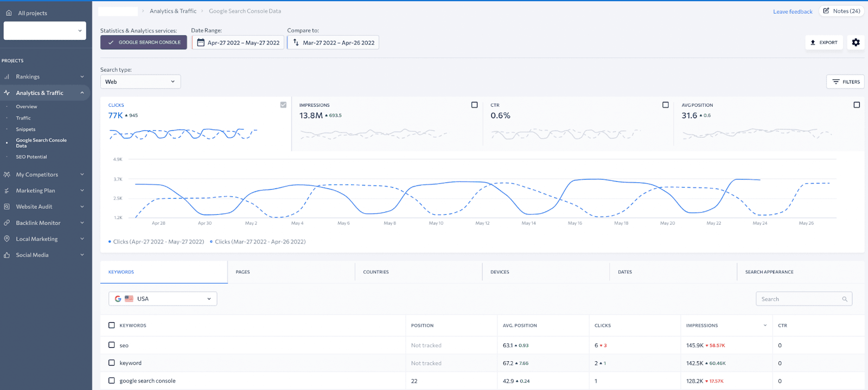Viewport: 868px width, 390px height.
Task: Toggle the Clicks metric checkbox
Action: pos(283,105)
